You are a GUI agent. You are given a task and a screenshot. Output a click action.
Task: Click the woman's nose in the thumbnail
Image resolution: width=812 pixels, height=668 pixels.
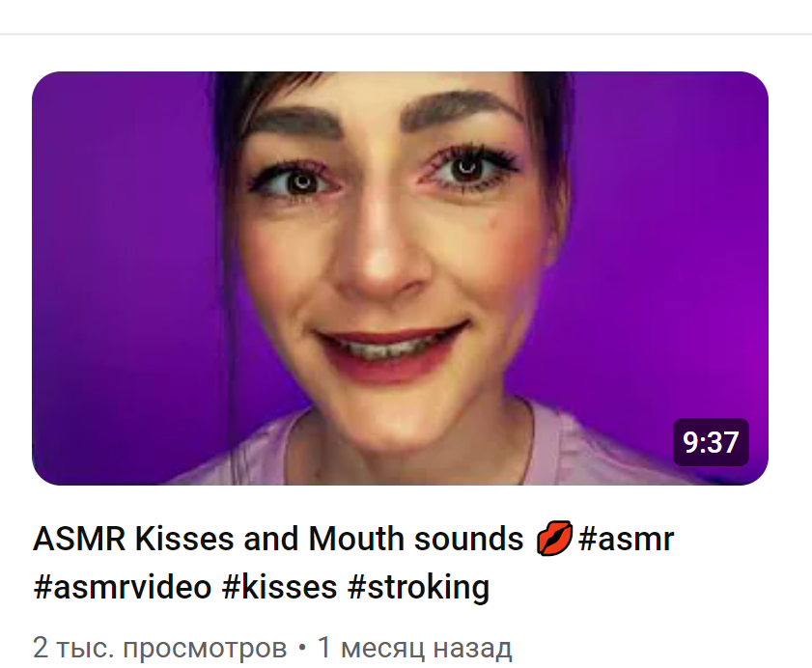point(385,259)
